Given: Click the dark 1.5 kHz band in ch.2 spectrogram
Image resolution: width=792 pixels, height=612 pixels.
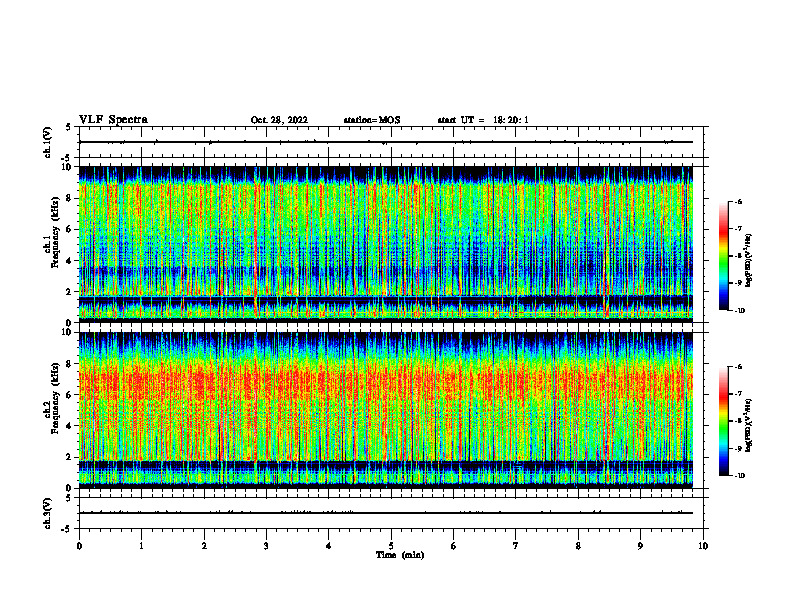Looking at the screenshot, I should 385,466.
